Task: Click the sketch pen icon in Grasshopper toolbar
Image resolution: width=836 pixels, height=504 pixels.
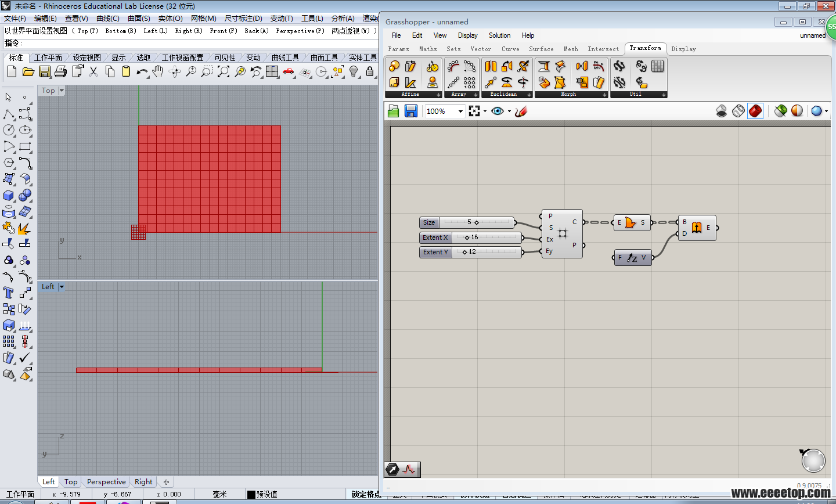Action: (521, 111)
